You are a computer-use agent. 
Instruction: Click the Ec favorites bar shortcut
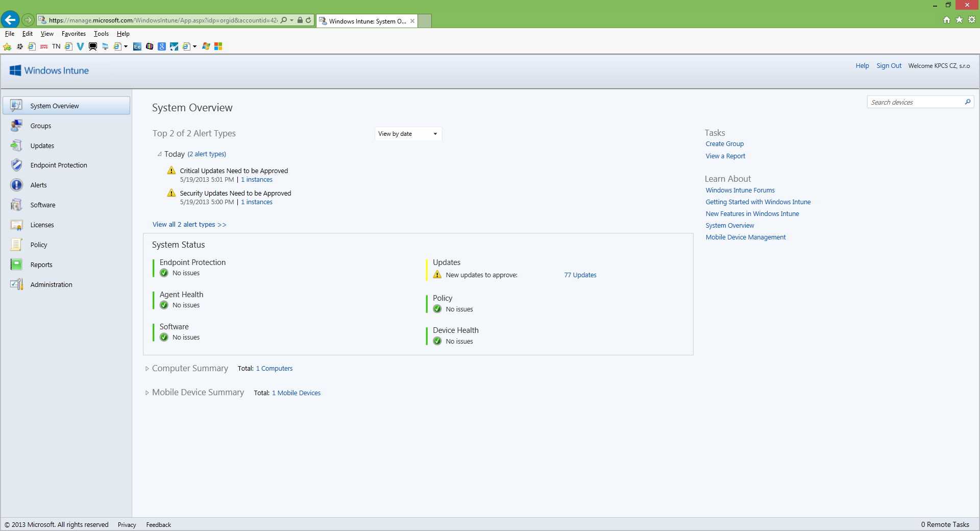137,46
